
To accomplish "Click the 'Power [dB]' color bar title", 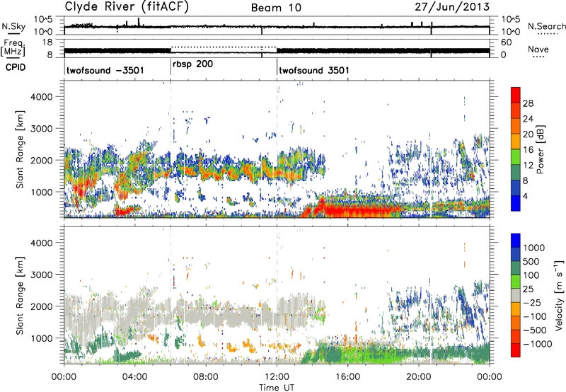I will pyautogui.click(x=541, y=149).
